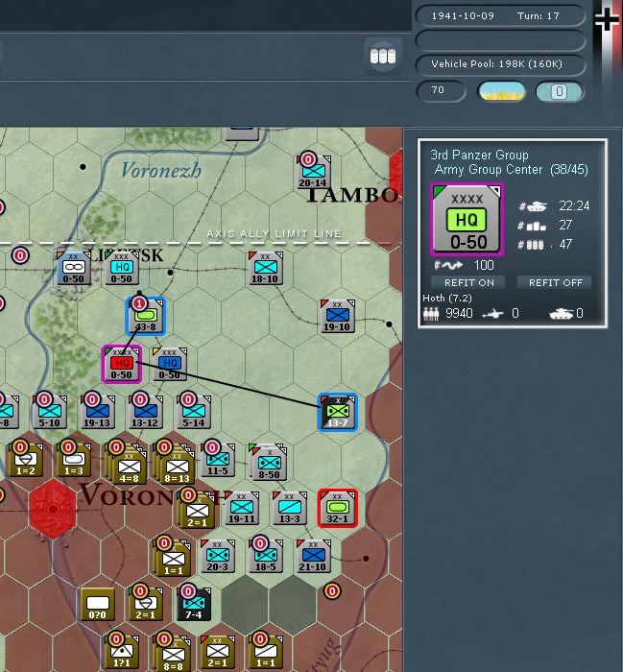Click the date 1941-10-09 turn display

(499, 16)
